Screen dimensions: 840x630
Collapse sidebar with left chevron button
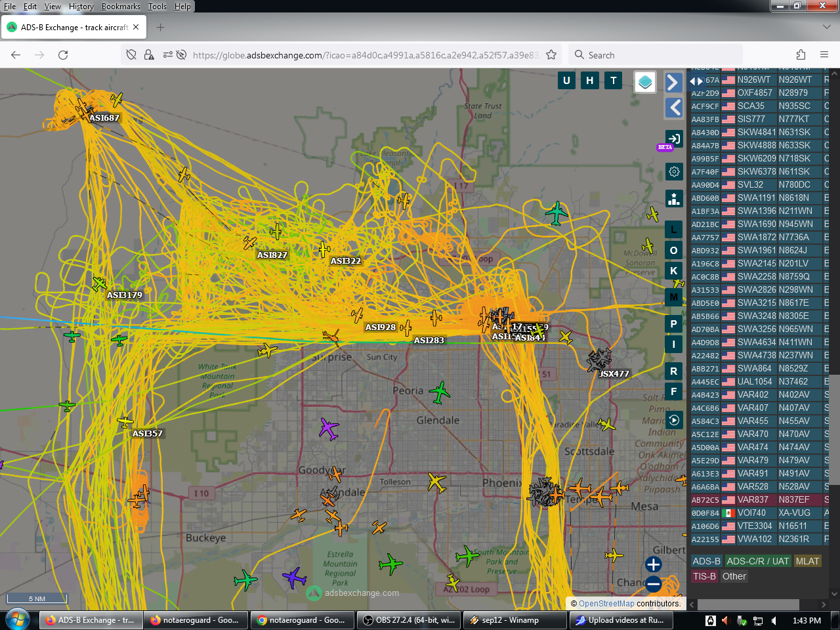click(x=673, y=108)
